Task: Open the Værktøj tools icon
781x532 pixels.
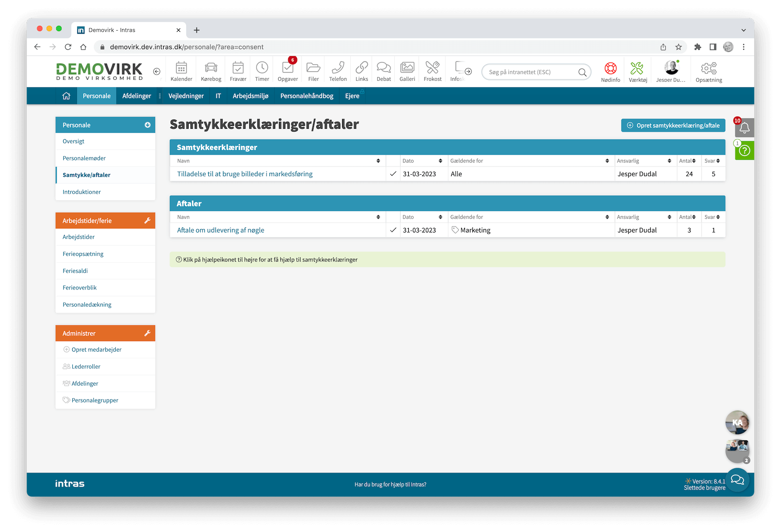Action: [x=638, y=72]
